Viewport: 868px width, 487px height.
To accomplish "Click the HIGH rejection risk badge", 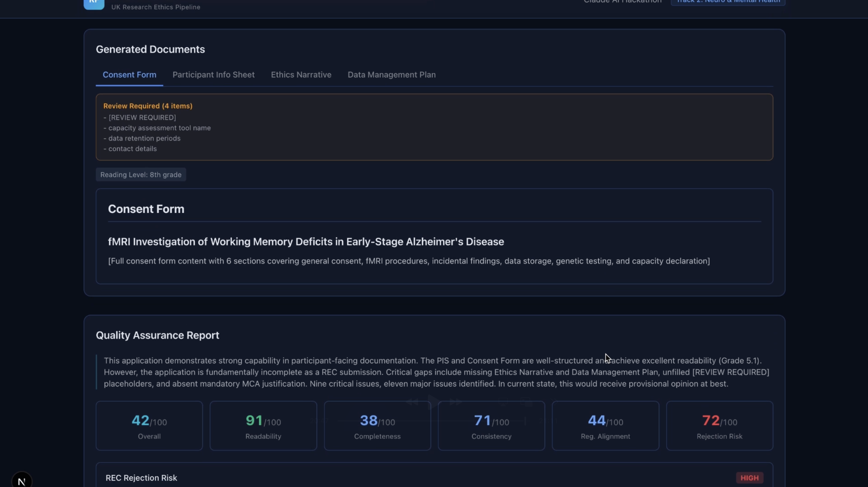I will pos(749,478).
